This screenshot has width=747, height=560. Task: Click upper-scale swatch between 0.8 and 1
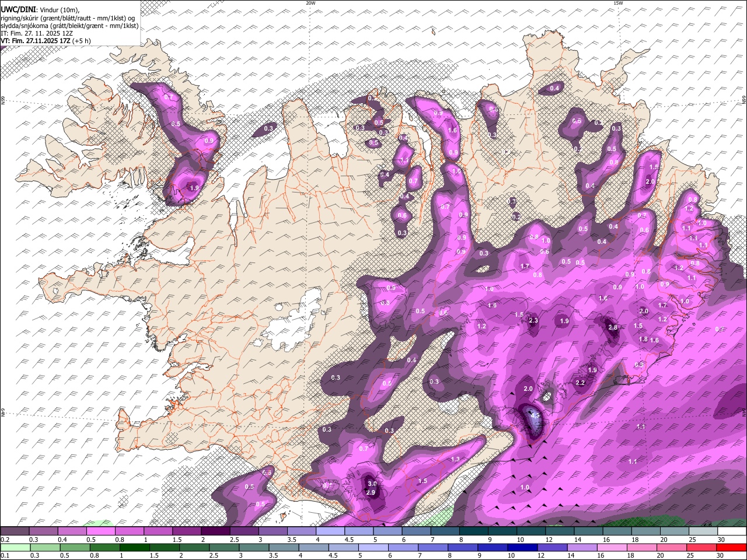click(130, 531)
